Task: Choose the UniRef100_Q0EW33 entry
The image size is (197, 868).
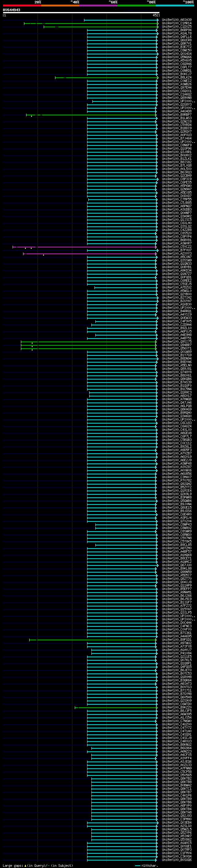Action: (176, 318)
